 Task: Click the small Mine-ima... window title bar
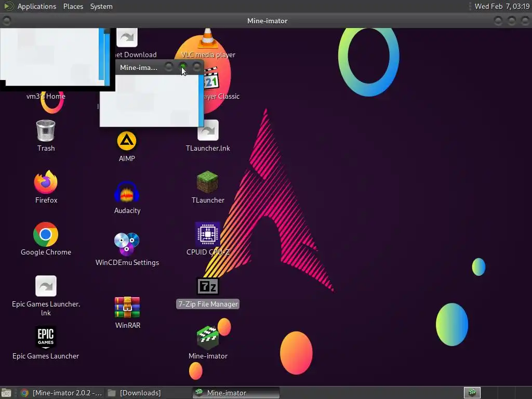point(138,67)
